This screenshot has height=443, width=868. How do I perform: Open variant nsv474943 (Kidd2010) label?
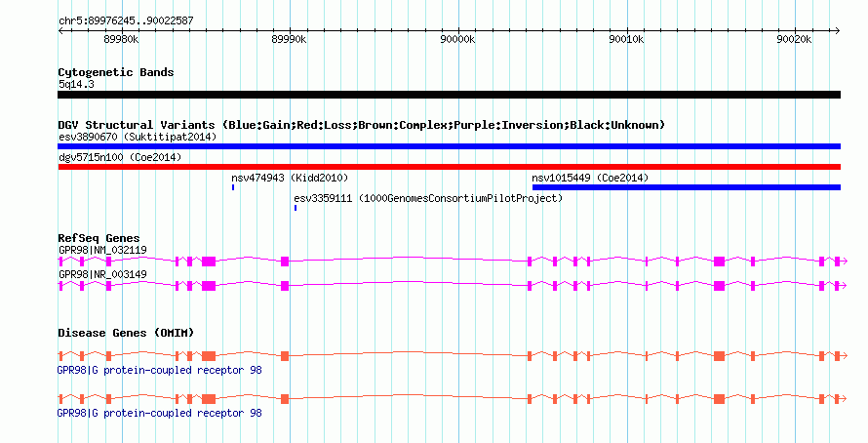click(290, 178)
